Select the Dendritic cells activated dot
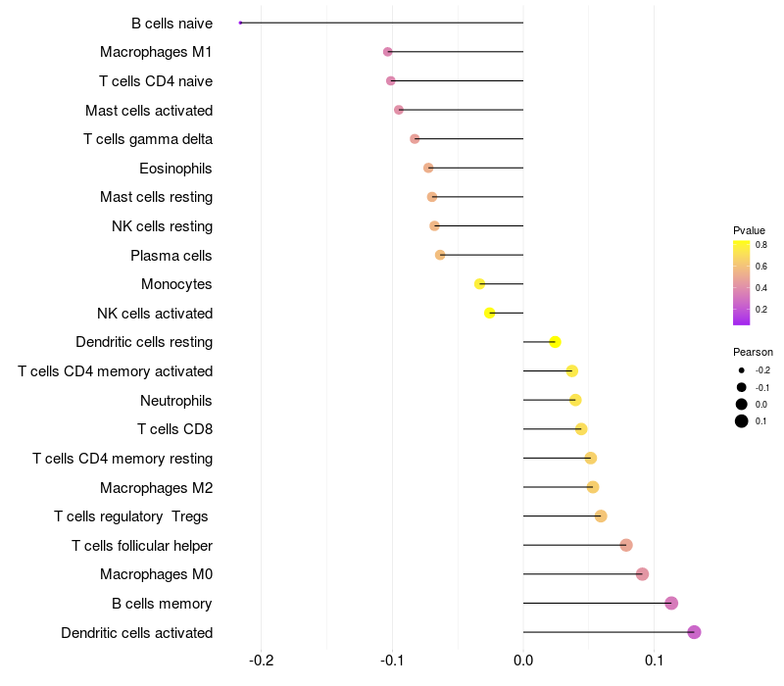The width and height of the screenshot is (784, 686). coord(694,632)
